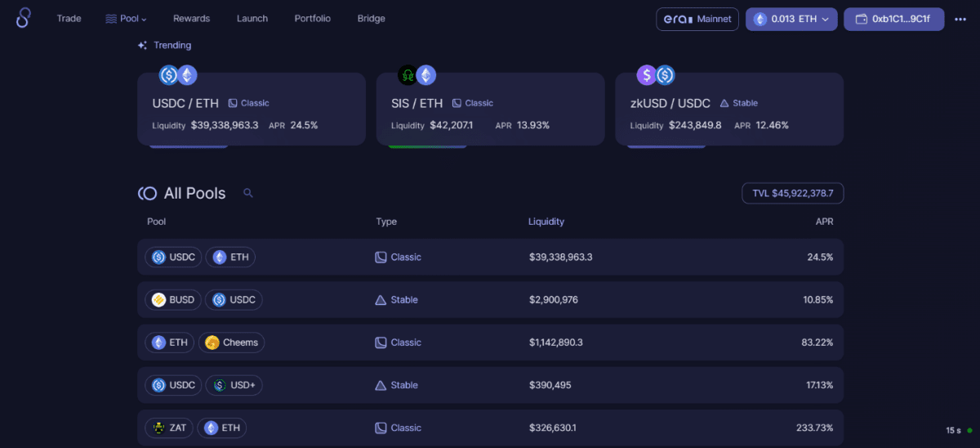
Task: Click the Trending section label
Action: (172, 46)
